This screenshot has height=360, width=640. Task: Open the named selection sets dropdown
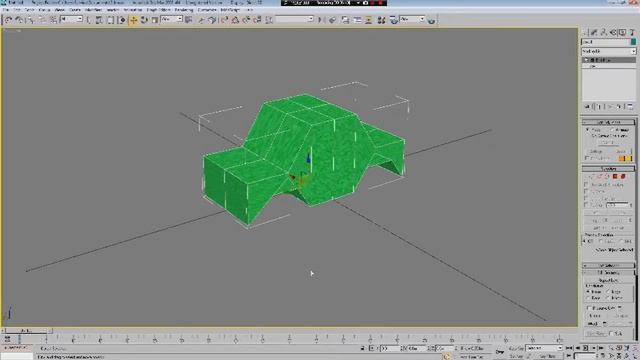pos(294,19)
